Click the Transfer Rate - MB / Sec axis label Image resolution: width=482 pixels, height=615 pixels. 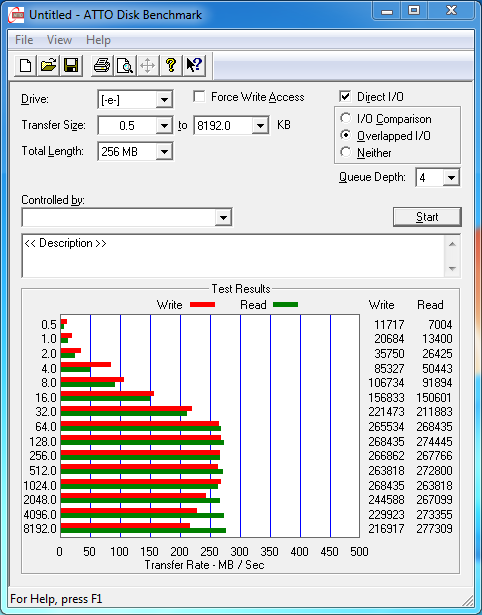204,565
